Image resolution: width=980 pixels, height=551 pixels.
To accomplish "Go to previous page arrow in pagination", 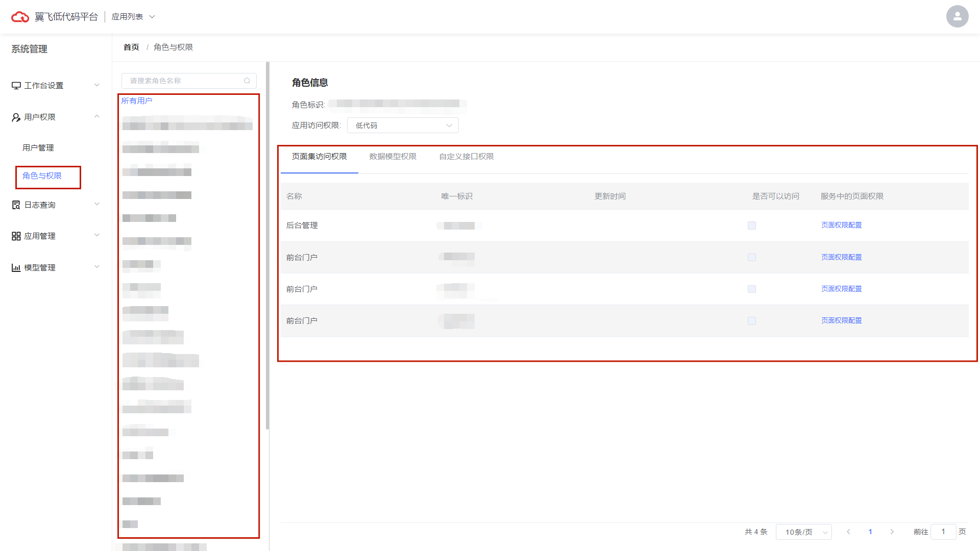I will (848, 532).
